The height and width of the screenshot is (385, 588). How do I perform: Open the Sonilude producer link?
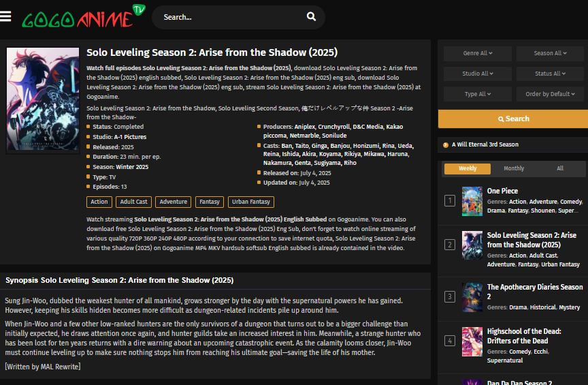334,136
